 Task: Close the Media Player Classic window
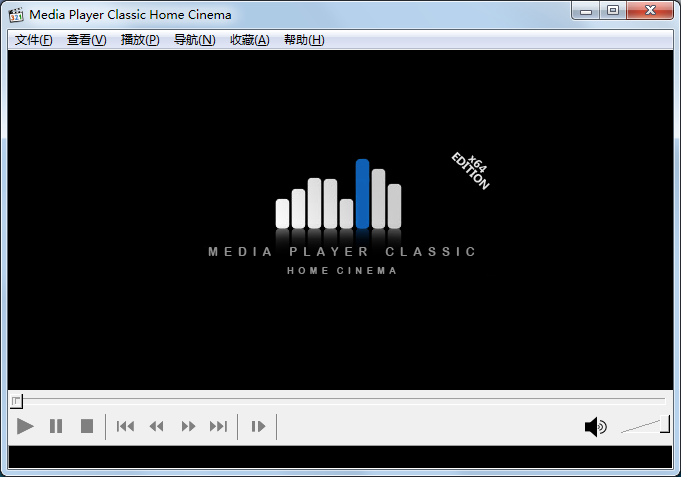pos(650,10)
